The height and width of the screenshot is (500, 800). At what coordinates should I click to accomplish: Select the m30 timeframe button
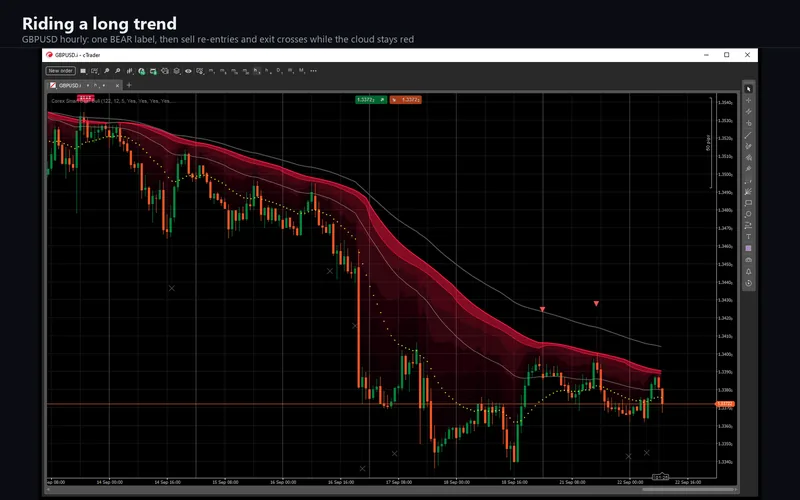[x=245, y=71]
